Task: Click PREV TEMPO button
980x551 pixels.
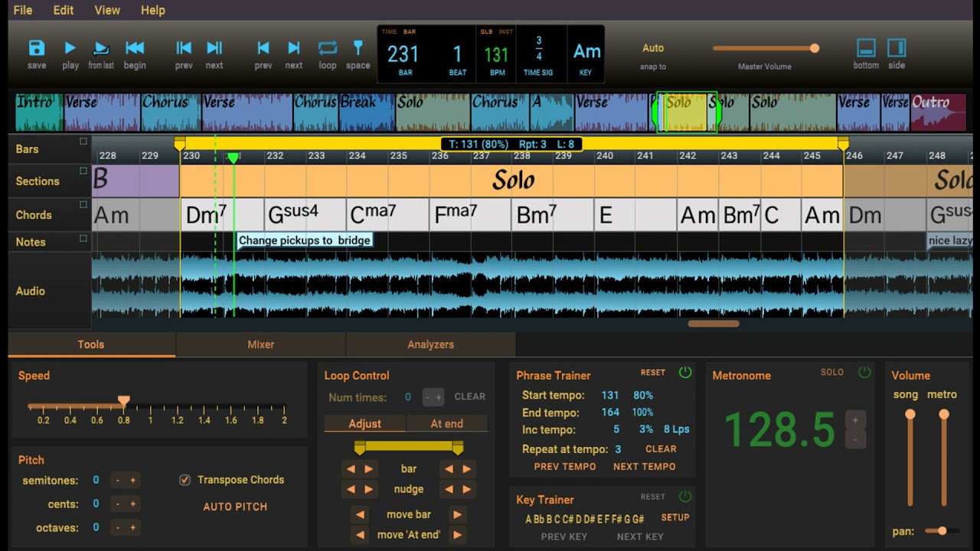Action: point(565,467)
